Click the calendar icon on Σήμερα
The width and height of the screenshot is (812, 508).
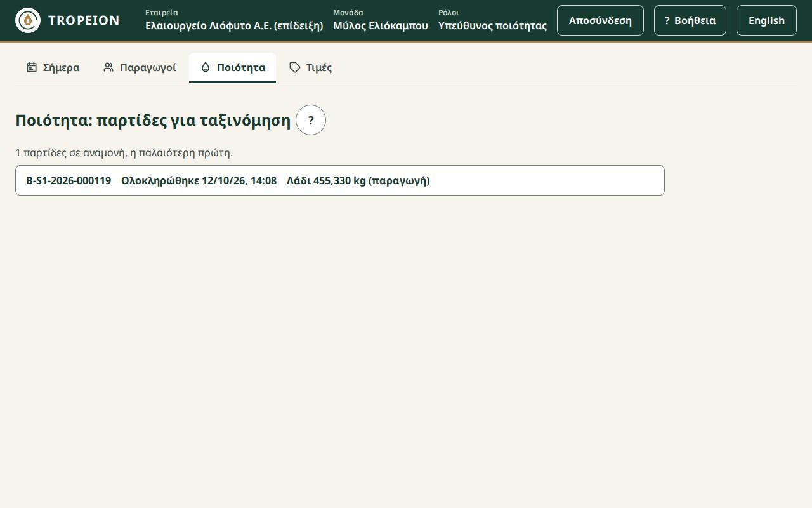(x=32, y=67)
